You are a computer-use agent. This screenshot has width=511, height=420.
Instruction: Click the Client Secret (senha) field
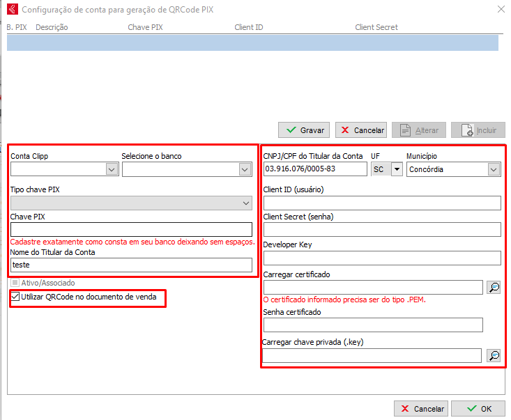tap(381, 230)
